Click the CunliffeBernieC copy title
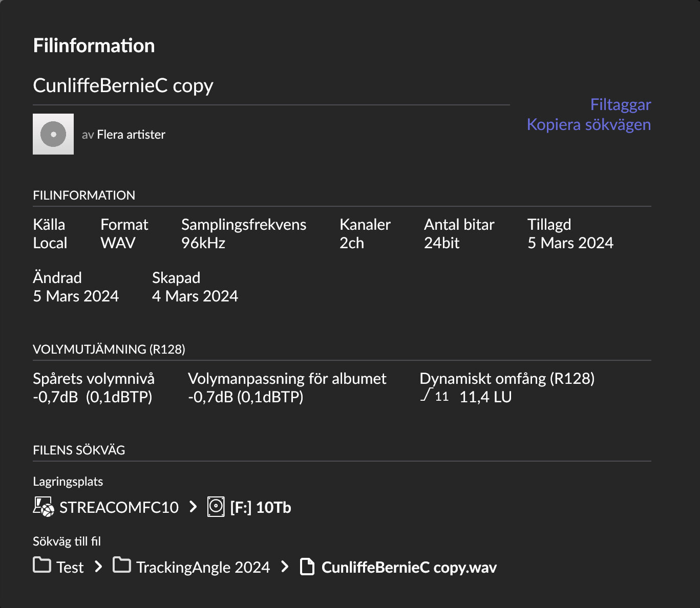Viewport: 700px width, 608px height. point(123,85)
